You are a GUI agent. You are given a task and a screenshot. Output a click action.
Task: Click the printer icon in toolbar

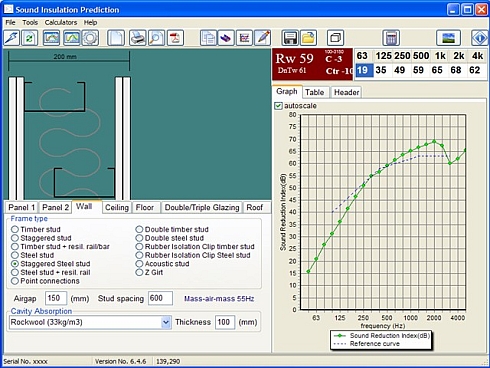tap(138, 38)
